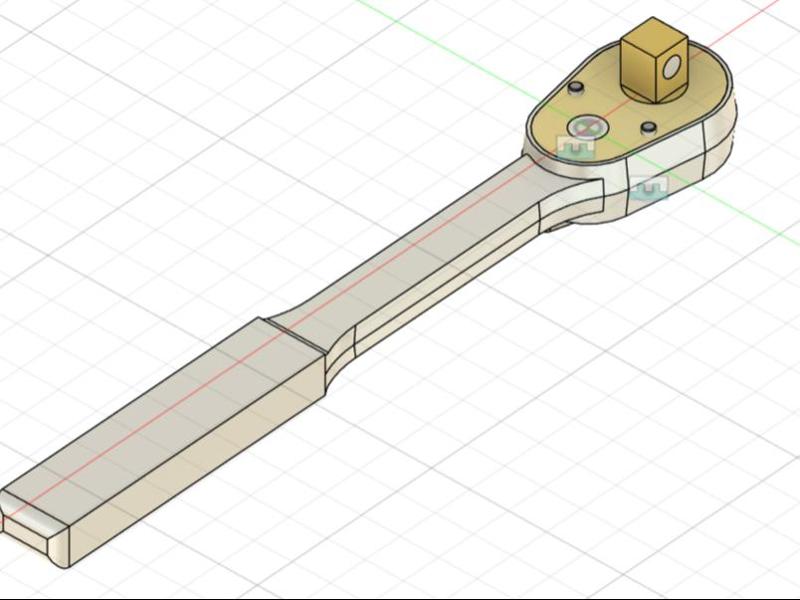This screenshot has height=600, width=800.
Task: Click the round hole in the square drive
Action: [672, 67]
